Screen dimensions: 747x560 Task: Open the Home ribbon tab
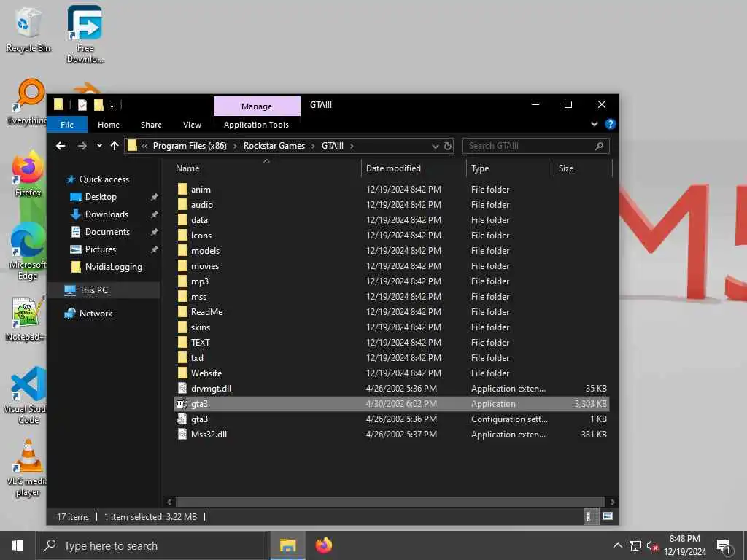(x=109, y=125)
